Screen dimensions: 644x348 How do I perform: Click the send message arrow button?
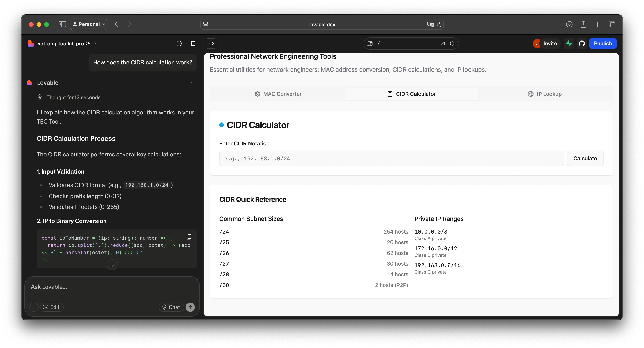(190, 307)
